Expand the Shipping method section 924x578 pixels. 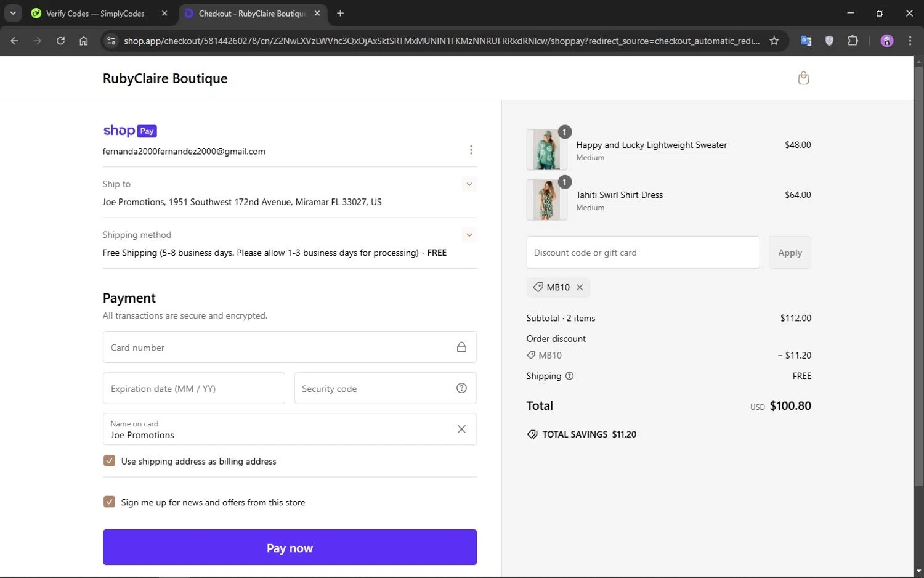coord(469,234)
